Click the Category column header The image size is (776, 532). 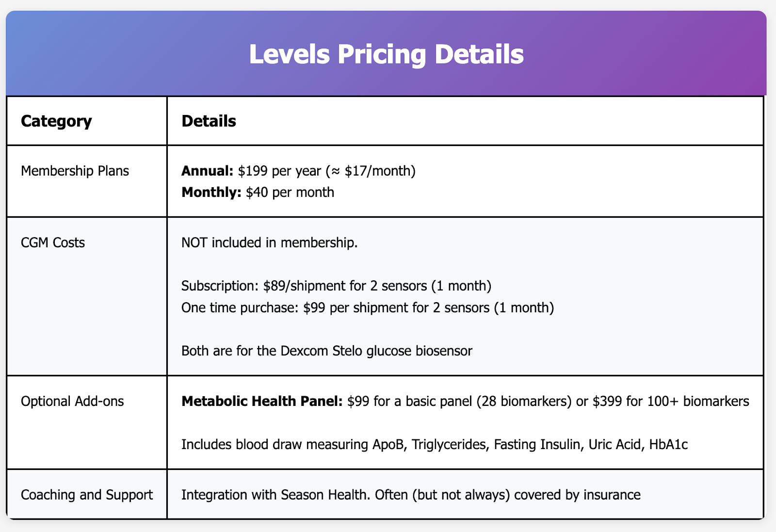(56, 121)
